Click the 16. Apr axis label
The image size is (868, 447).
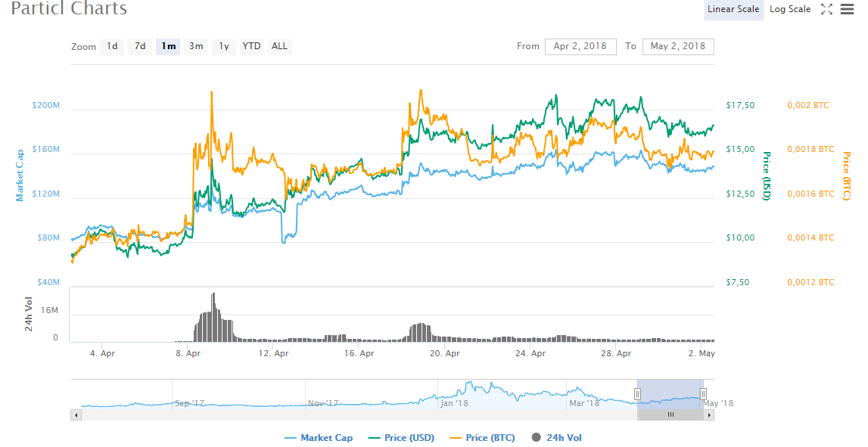tap(359, 353)
